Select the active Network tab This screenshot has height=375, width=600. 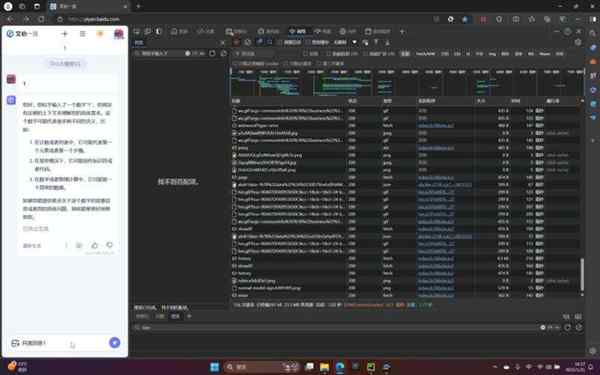point(297,31)
